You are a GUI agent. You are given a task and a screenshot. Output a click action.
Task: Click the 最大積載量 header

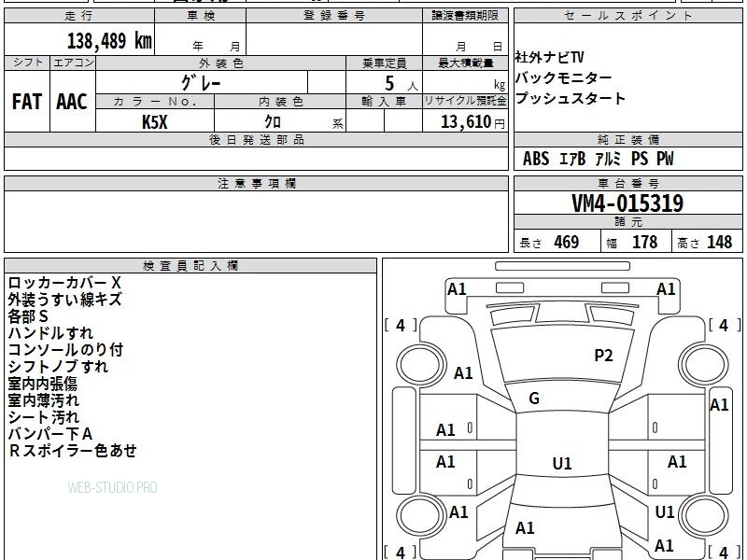465,63
